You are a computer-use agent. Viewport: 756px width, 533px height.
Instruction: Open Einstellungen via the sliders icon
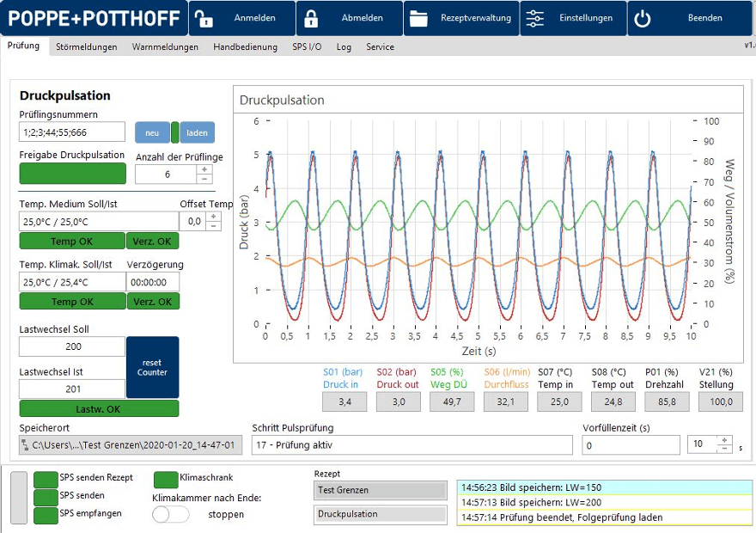pos(533,18)
